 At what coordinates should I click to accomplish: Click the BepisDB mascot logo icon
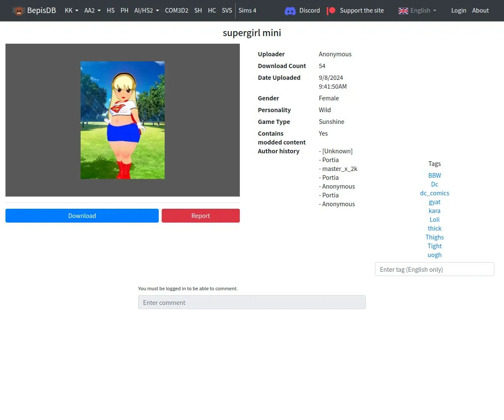[x=18, y=10]
